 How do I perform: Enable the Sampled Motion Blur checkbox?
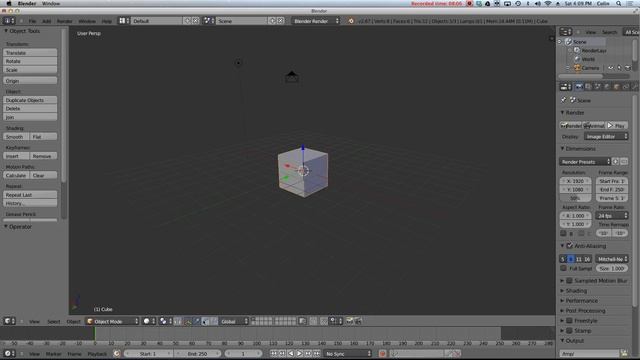pos(569,280)
